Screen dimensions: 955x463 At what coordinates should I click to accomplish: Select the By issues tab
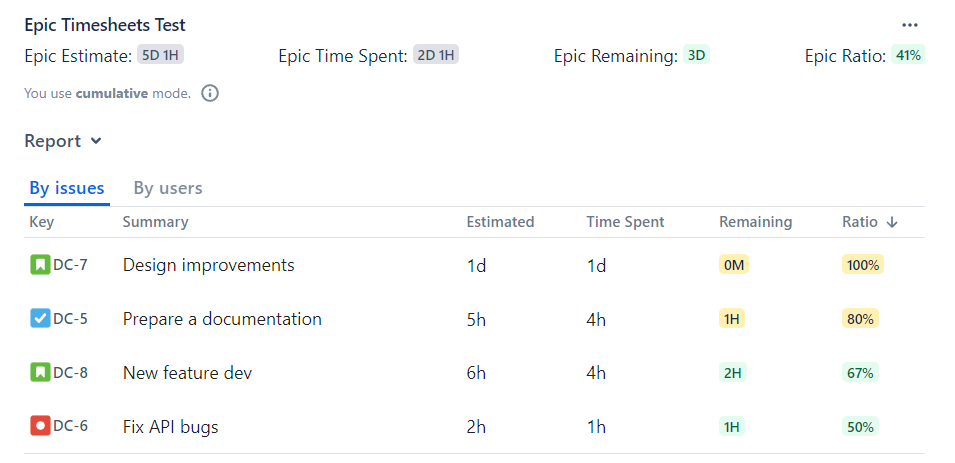click(x=67, y=188)
